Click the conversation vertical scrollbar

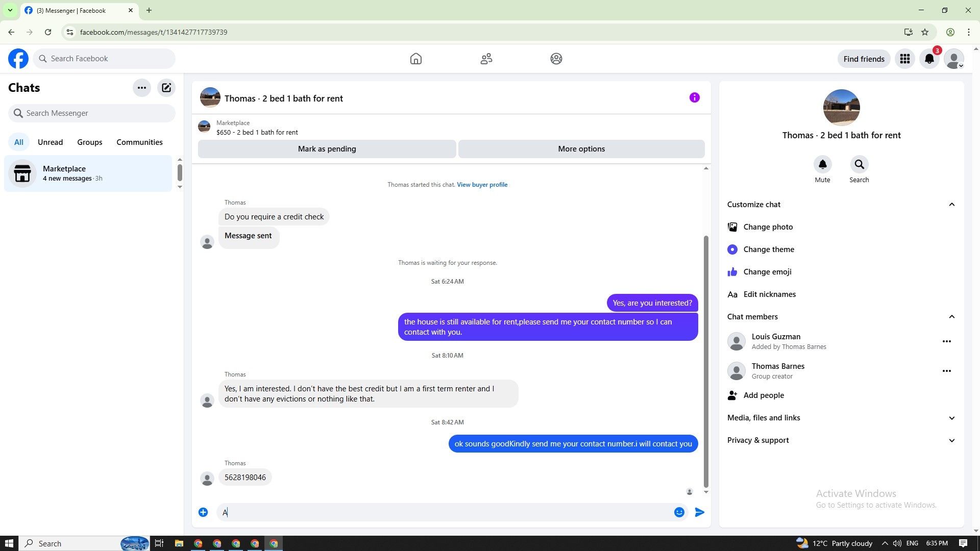[706, 361]
